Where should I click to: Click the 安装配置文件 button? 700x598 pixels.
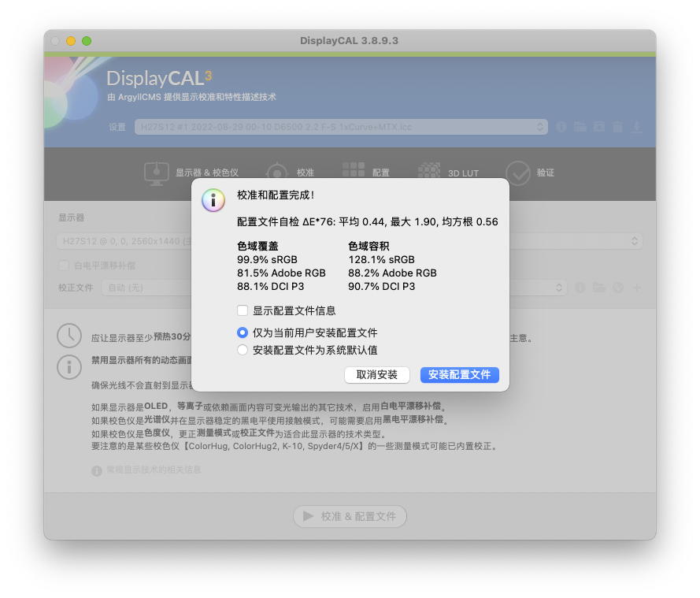click(460, 374)
